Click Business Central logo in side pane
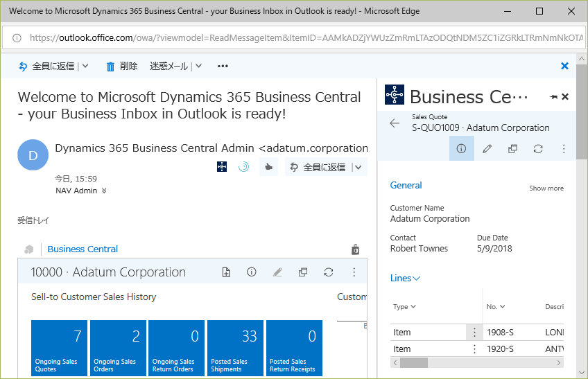Image resolution: width=588 pixels, height=379 pixels. (x=395, y=94)
